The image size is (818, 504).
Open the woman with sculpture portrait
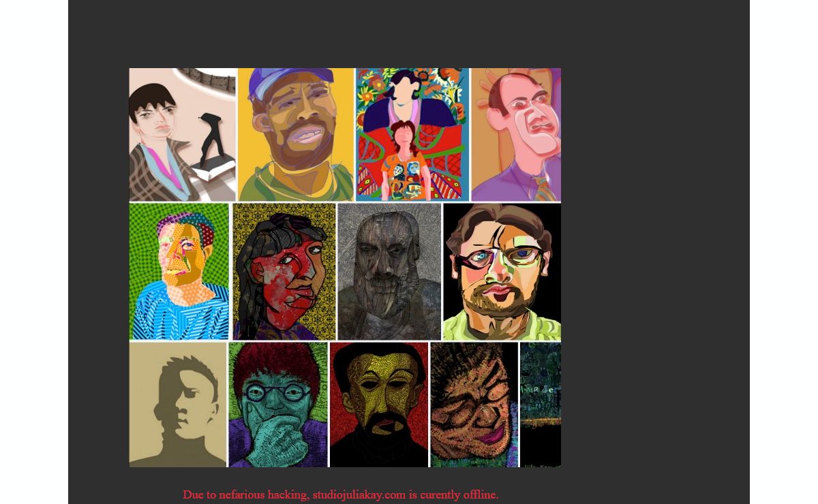click(183, 134)
